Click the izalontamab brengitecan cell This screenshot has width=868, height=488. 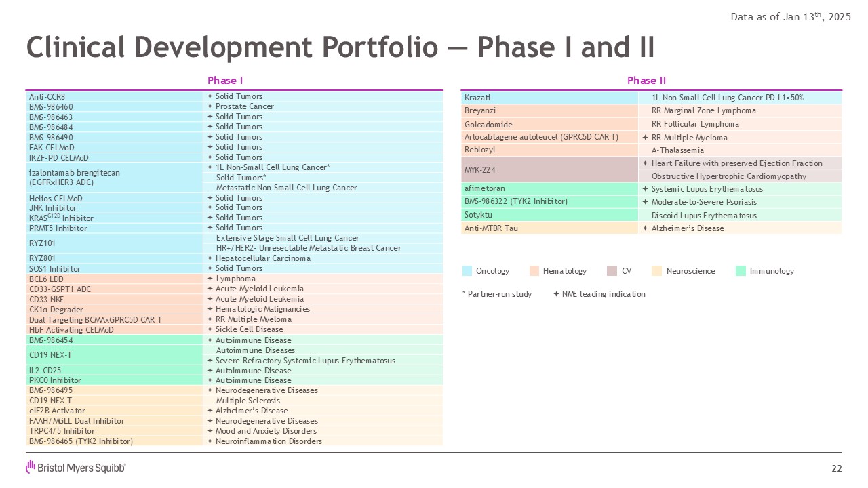point(75,177)
